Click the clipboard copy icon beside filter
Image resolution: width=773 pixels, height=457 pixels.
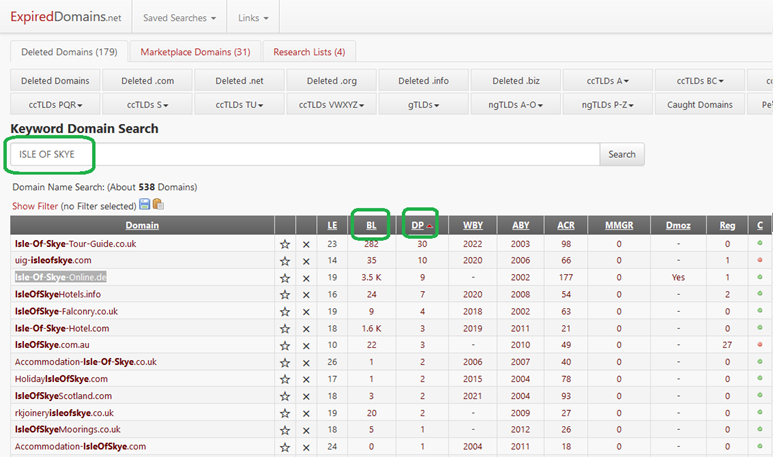pos(158,204)
